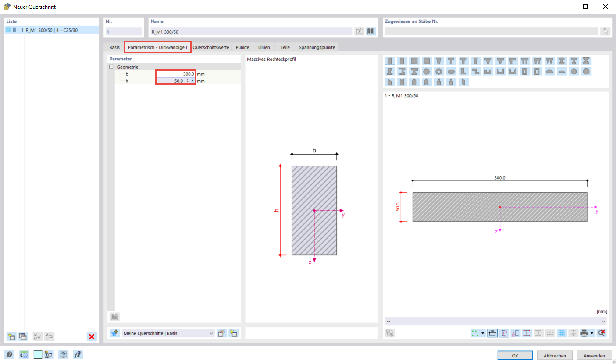Select the hollow rectangle box shape
Image resolution: width=616 pixels, height=364 pixels.
click(x=524, y=71)
